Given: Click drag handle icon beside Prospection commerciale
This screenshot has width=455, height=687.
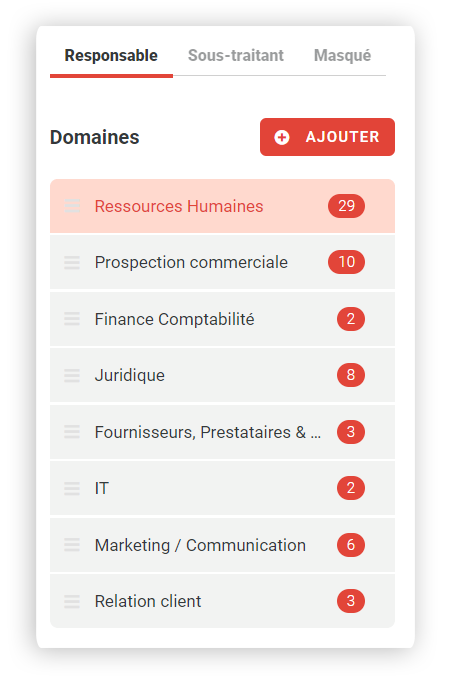Looking at the screenshot, I should [72, 262].
